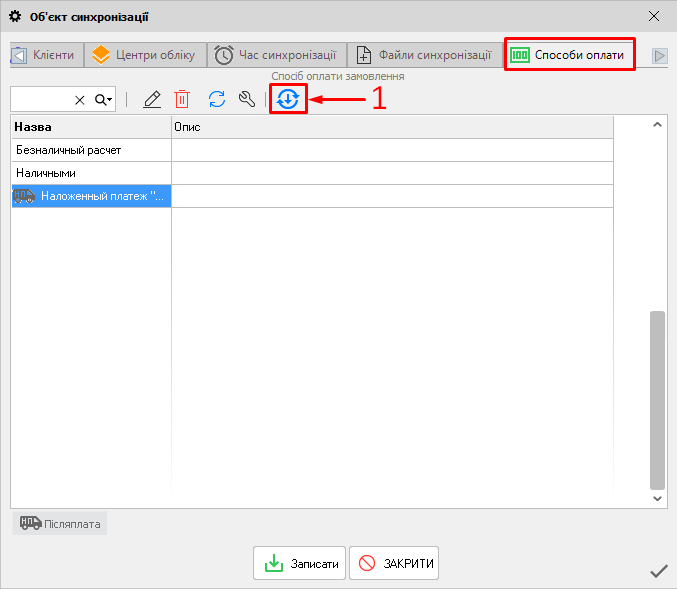
Task: Click the blue download sync icon
Action: tap(288, 99)
